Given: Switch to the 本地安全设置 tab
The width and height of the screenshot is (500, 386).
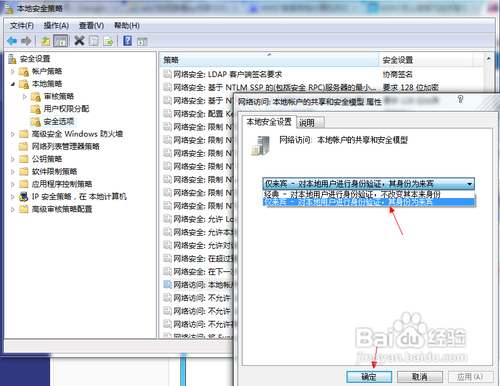Looking at the screenshot, I should pos(269,122).
